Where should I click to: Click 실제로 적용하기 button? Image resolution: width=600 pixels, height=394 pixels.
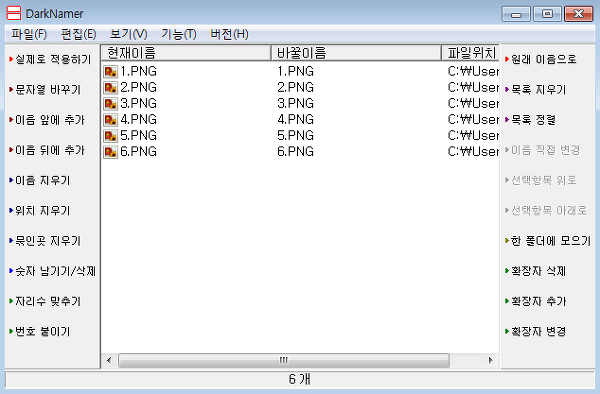50,59
